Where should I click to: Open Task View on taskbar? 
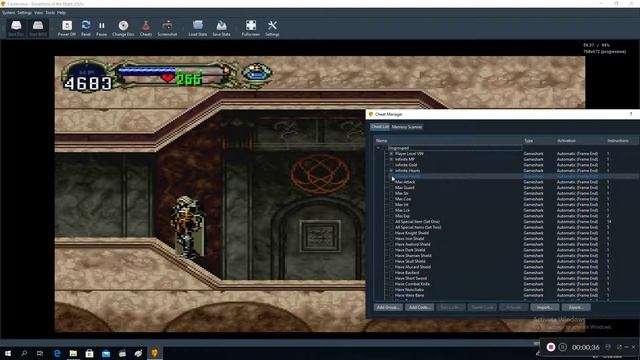(x=40, y=353)
